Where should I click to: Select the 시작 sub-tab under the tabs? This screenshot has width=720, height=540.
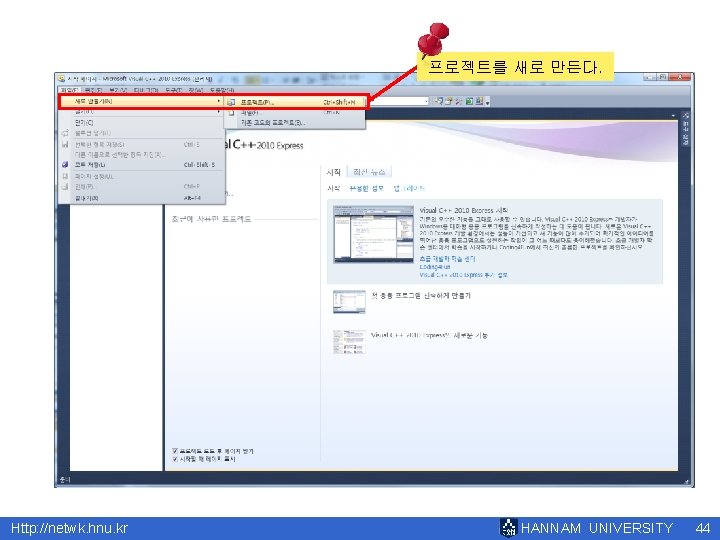click(x=334, y=188)
